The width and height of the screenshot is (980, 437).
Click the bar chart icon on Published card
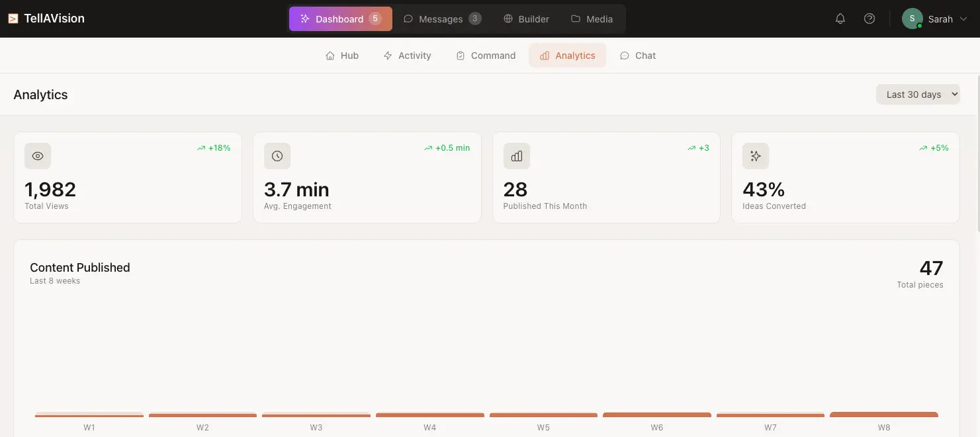pyautogui.click(x=517, y=156)
